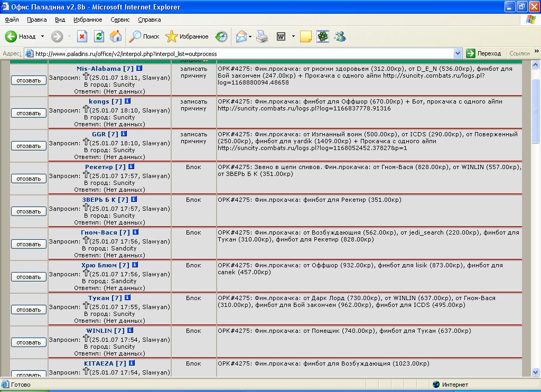Click the Переход go button
The height and width of the screenshot is (392, 541).
[483, 53]
